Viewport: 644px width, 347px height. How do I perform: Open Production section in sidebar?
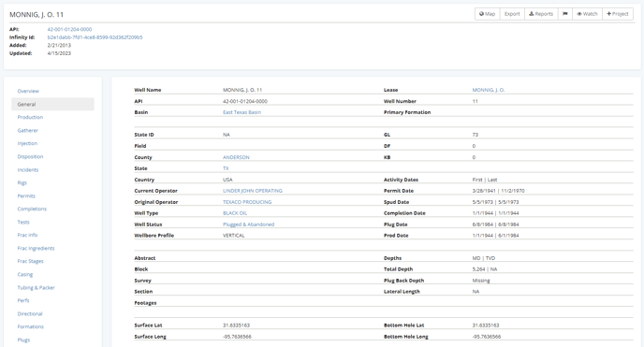30,117
